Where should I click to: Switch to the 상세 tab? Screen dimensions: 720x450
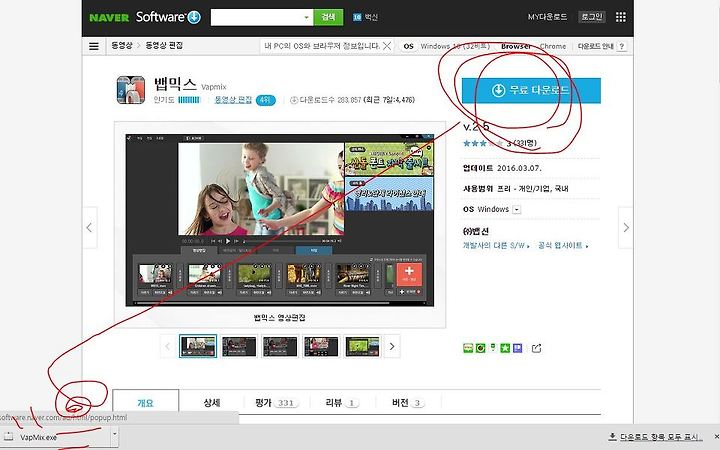click(x=212, y=403)
